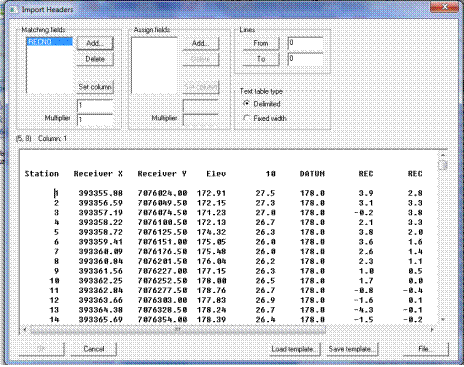Image resolution: width=464 pixels, height=367 pixels.
Task: Click station number 14 row
Action: coord(54,319)
